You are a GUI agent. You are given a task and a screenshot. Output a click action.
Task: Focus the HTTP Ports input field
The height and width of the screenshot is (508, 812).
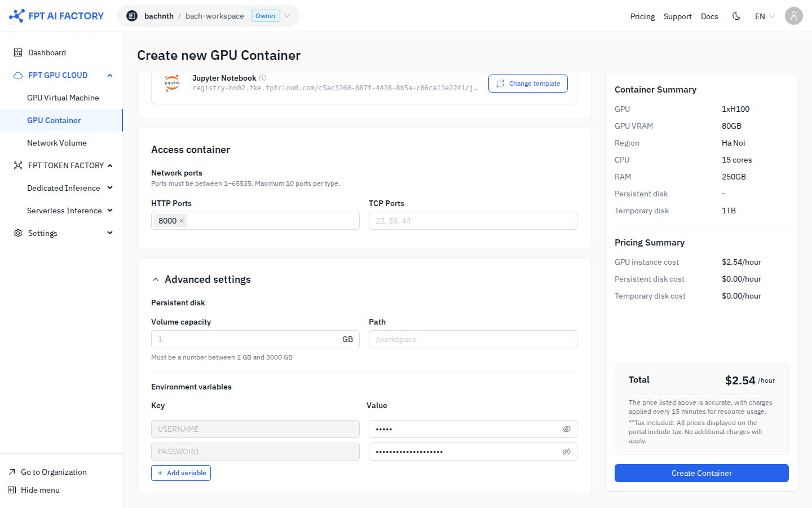point(255,221)
